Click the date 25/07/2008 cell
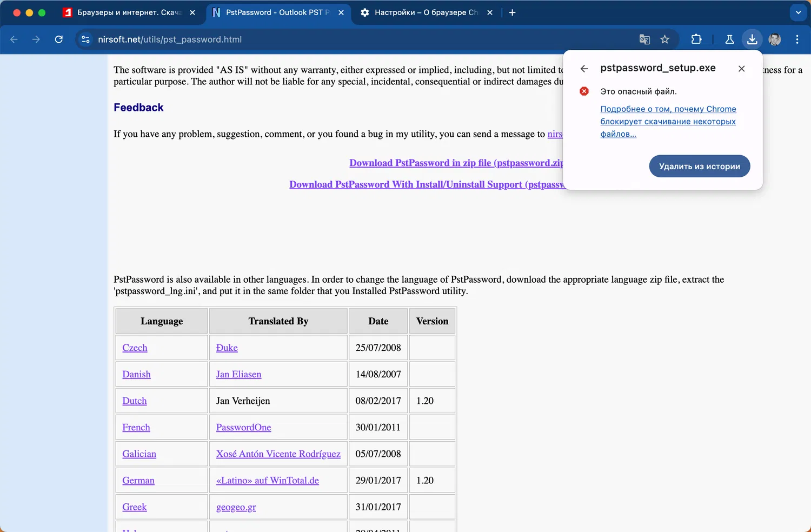Screen dimensions: 811x532 coord(378,348)
